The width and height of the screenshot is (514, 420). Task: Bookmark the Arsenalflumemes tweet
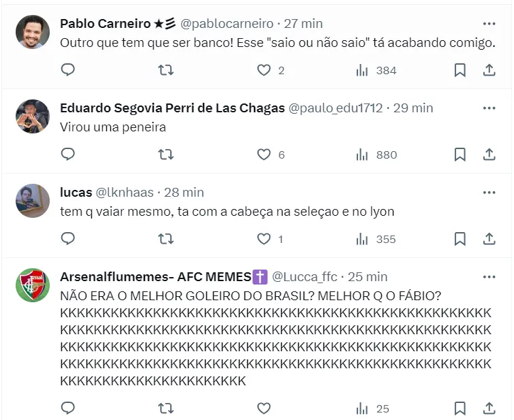pos(460,408)
